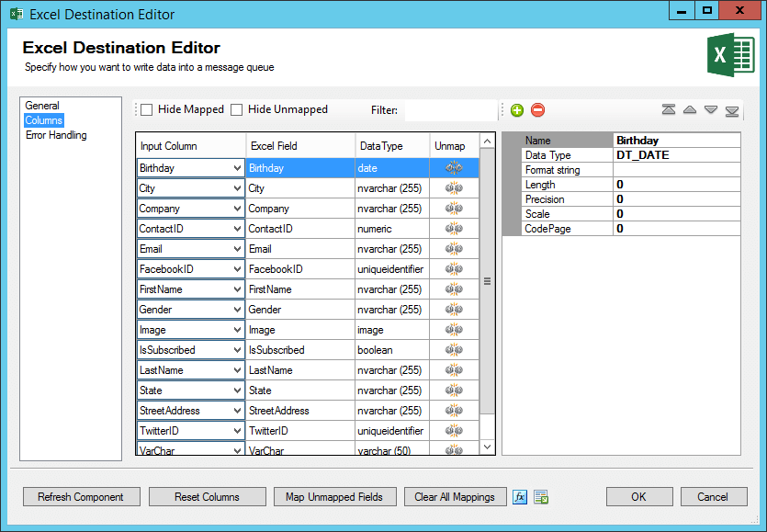This screenshot has height=532, width=767.
Task: Open the Image input column dropdown
Action: pos(237,330)
